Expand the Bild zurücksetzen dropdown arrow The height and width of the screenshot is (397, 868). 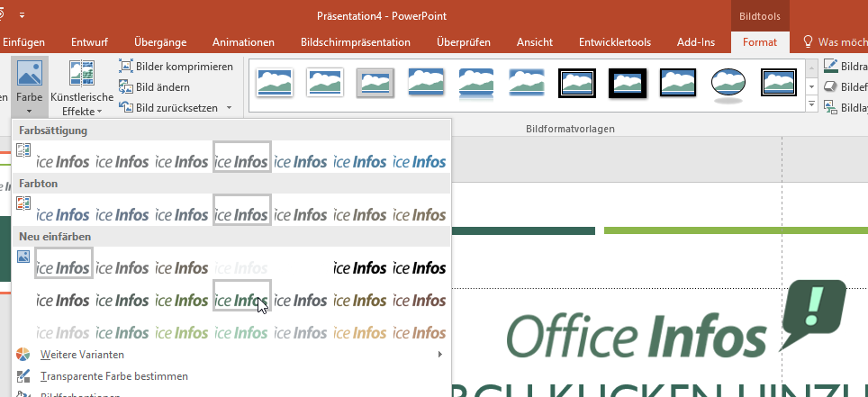point(229,107)
